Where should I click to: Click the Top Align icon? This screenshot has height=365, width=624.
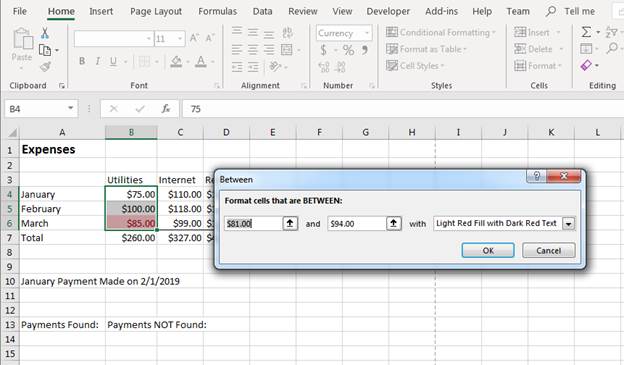(x=237, y=31)
